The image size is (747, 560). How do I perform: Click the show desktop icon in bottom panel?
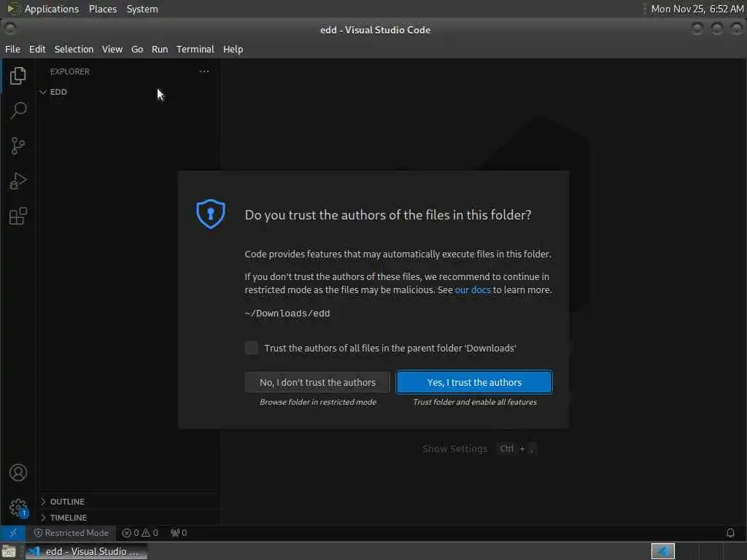click(x=9, y=551)
